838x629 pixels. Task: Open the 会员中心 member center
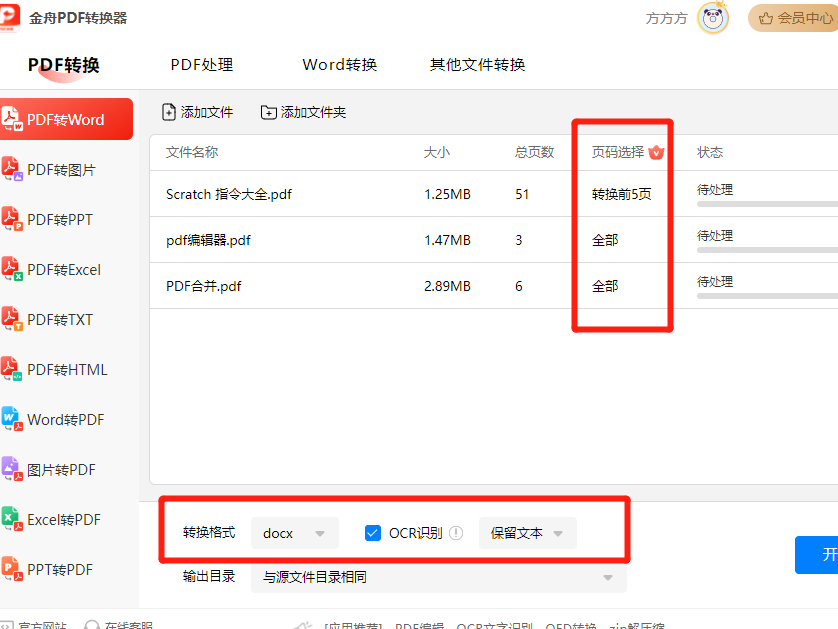tap(793, 18)
